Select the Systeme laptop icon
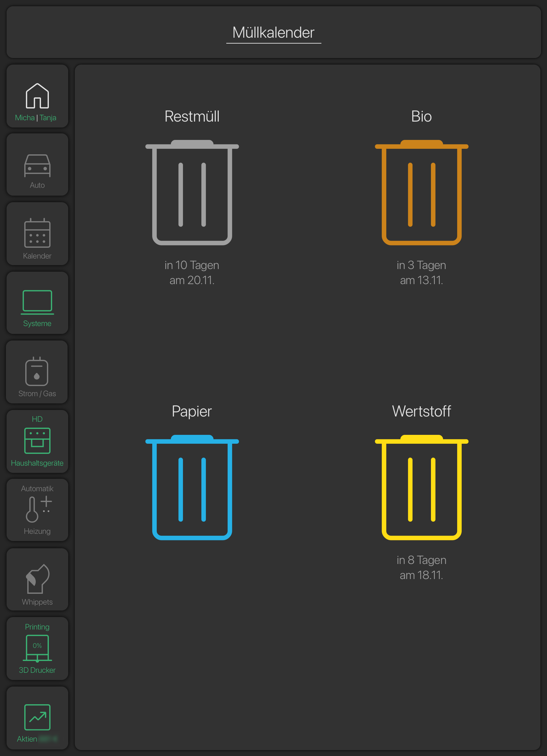 [x=37, y=302]
